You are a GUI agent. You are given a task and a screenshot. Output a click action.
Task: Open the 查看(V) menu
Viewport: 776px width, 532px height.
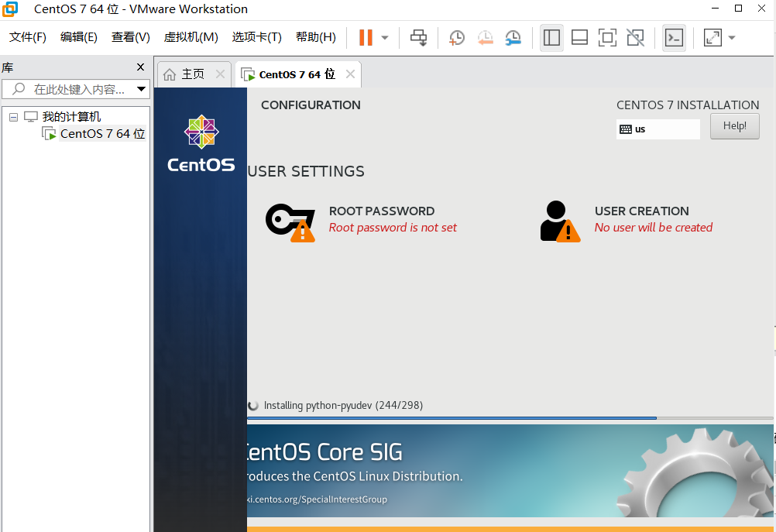click(x=131, y=37)
